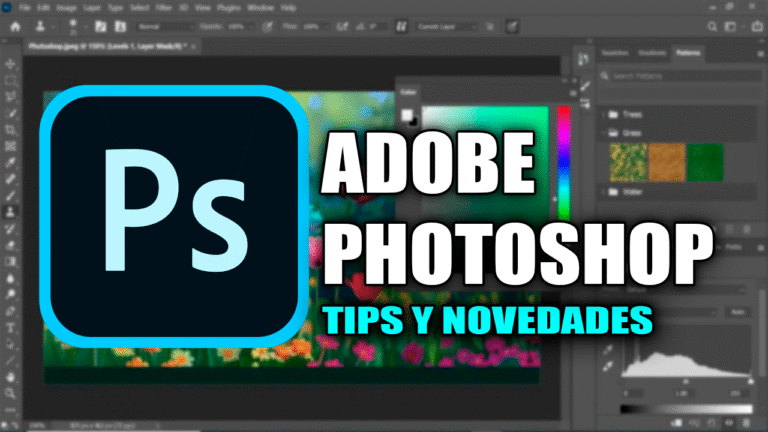The width and height of the screenshot is (768, 432).
Task: Select the highlighted Clone Stamp tool
Action: coord(10,212)
